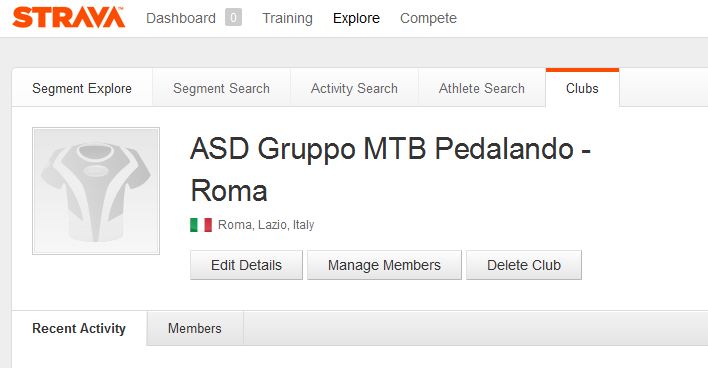Screen dimensions: 708x368
Task: Switch to the club Members tab
Action: (x=195, y=328)
